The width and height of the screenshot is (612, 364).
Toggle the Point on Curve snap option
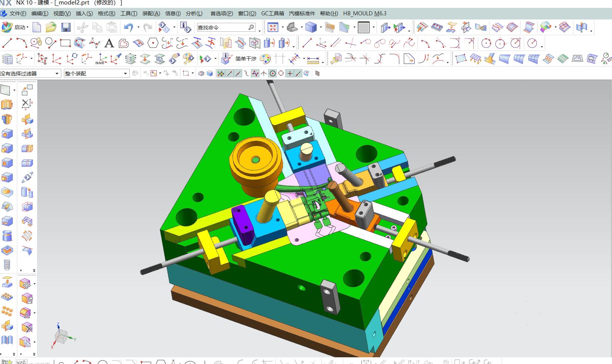pos(298,74)
